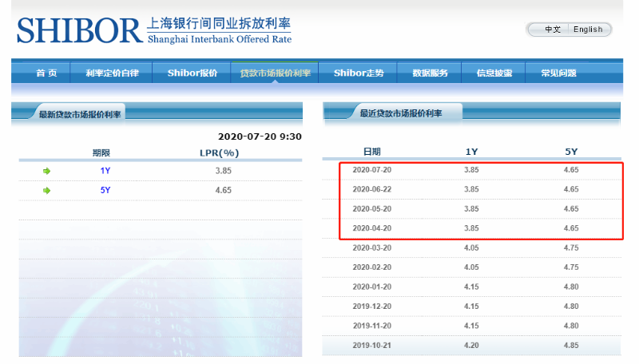This screenshot has width=639, height=364.
Task: Click 5Y rate 4.80 in 2019-12-20 row
Action: tap(571, 307)
